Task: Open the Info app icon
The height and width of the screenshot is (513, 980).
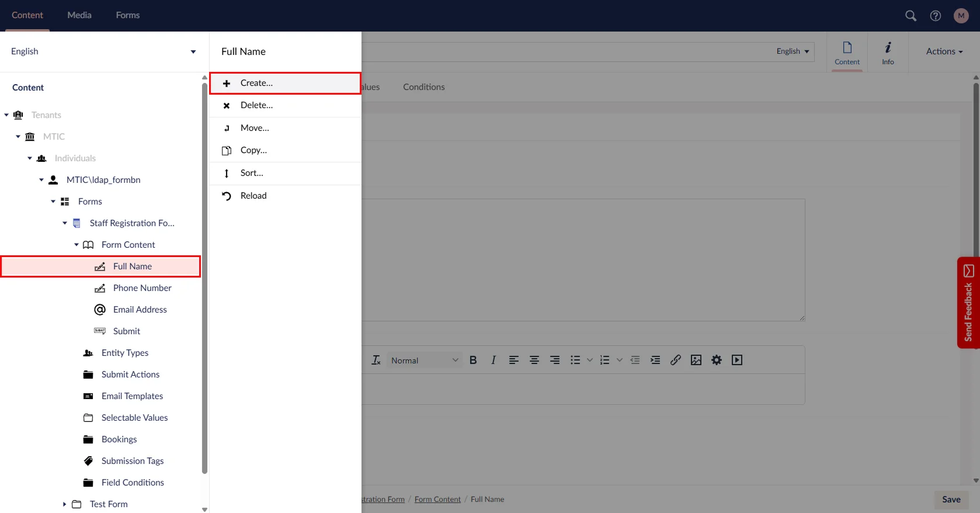Action: (x=888, y=53)
